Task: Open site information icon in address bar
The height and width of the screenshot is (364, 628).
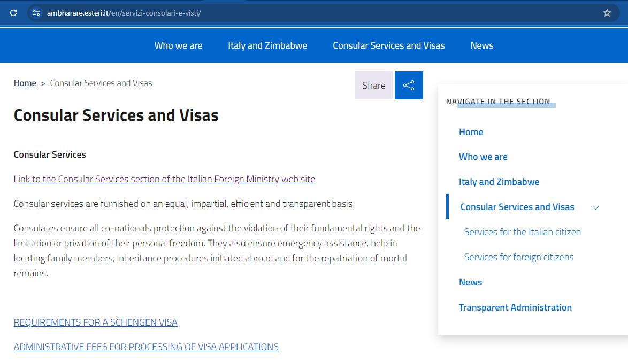Action: coord(36,13)
